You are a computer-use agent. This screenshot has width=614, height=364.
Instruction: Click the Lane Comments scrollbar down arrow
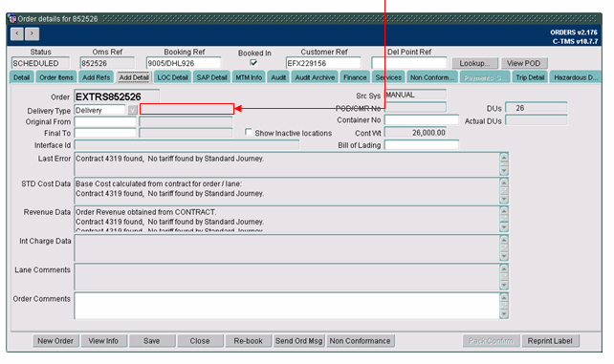tap(504, 285)
